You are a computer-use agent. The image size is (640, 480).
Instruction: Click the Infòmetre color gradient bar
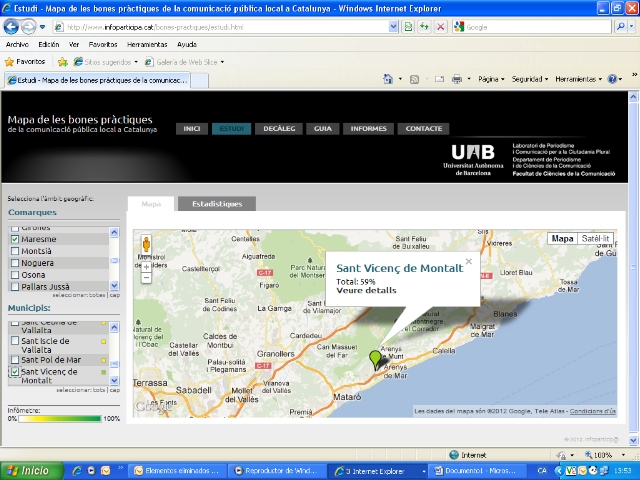point(60,418)
